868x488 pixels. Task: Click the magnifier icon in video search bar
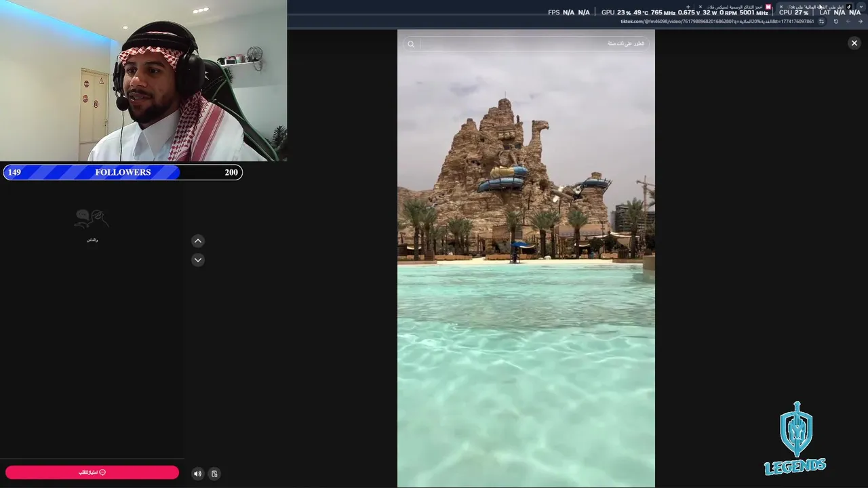coord(410,44)
